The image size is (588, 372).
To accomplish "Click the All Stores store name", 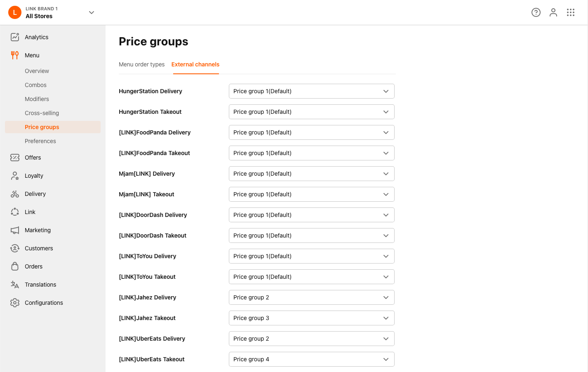I will click(39, 16).
